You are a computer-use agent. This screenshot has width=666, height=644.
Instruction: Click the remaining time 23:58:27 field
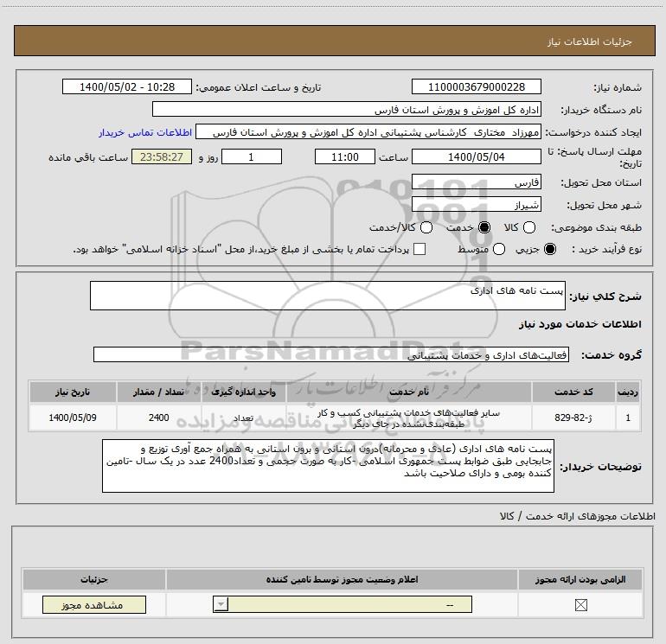pos(162,156)
